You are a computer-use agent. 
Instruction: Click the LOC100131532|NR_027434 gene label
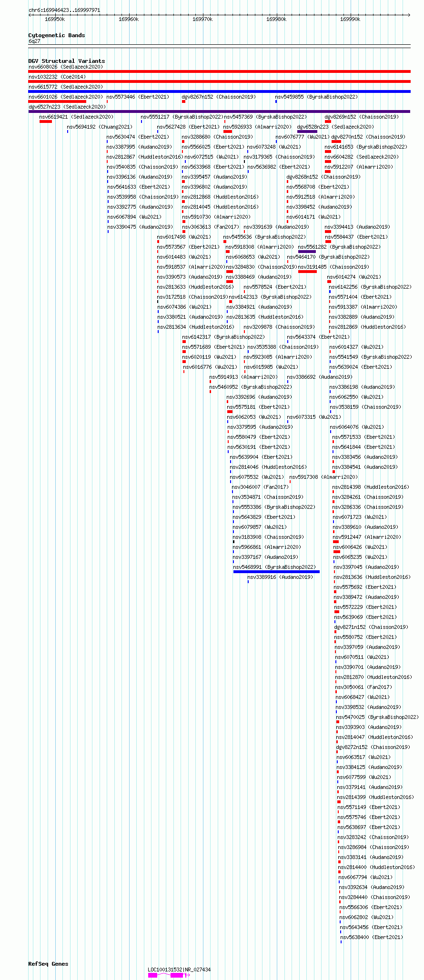point(179,970)
